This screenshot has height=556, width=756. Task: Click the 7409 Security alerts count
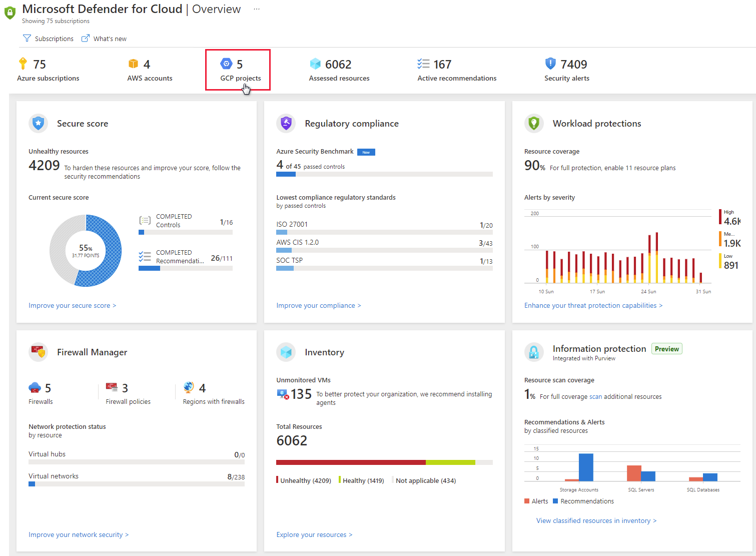(574, 64)
